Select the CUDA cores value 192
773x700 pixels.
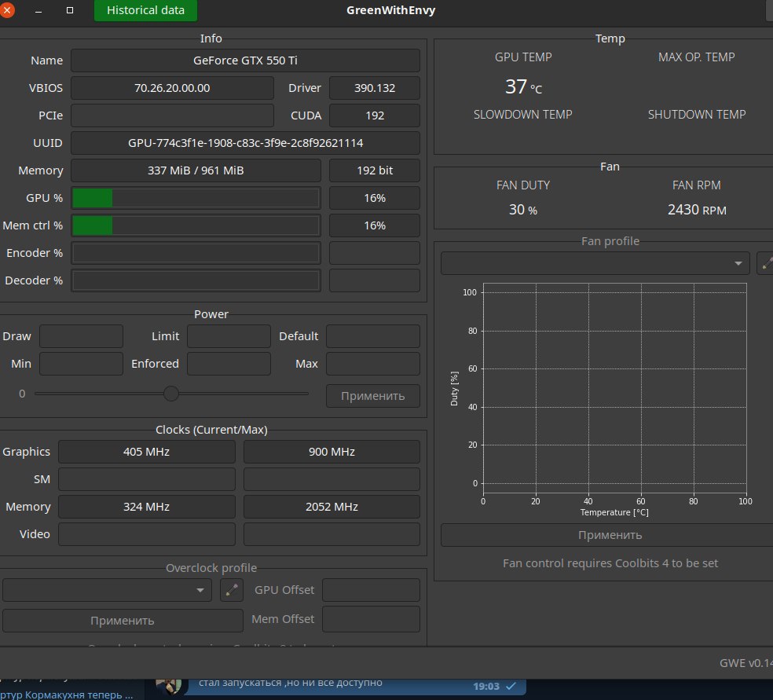pyautogui.click(x=375, y=115)
